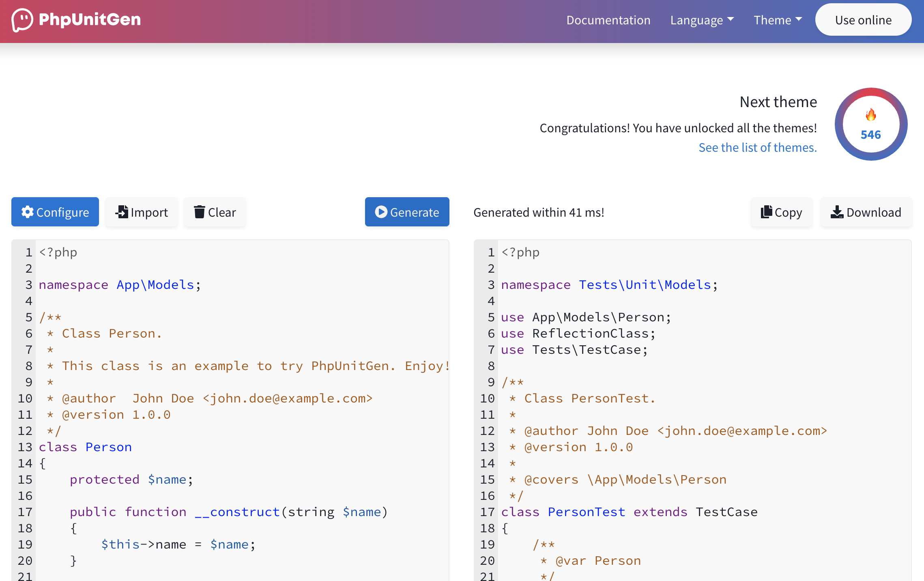Follow See the list of themes link
924x581 pixels.
tap(757, 147)
